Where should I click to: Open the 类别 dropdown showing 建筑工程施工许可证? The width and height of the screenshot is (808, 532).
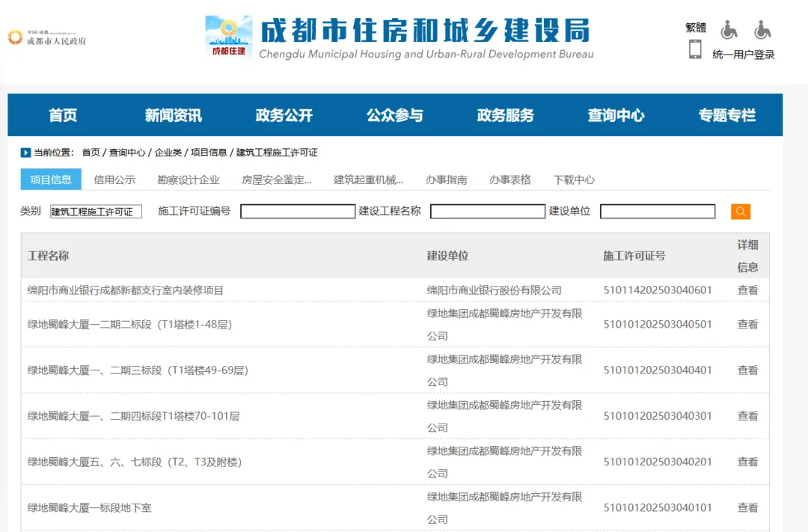coord(96,211)
